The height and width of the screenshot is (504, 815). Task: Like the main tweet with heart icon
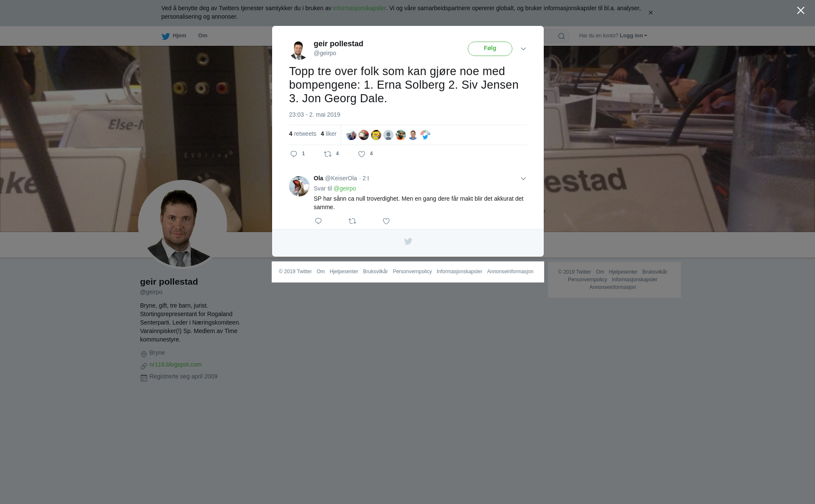[362, 154]
